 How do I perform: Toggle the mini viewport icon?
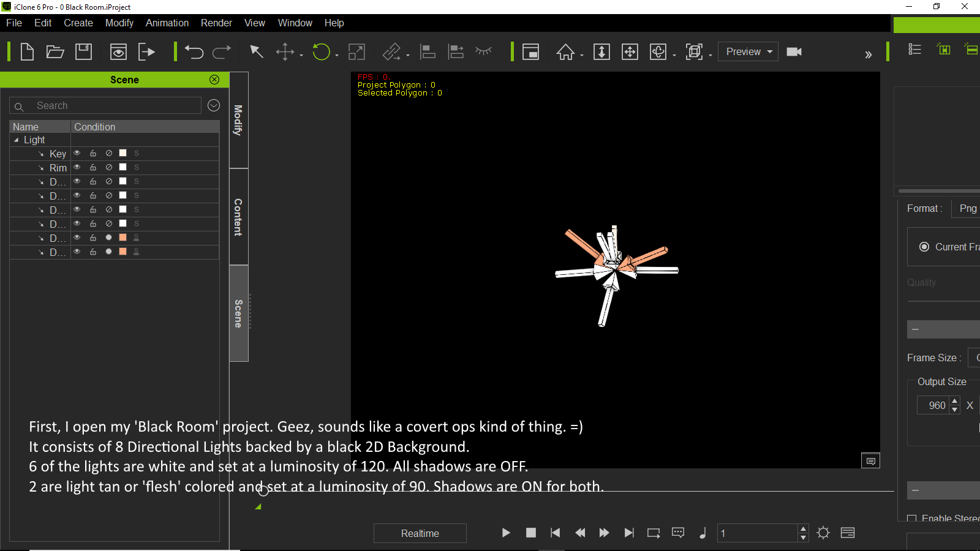click(x=530, y=52)
